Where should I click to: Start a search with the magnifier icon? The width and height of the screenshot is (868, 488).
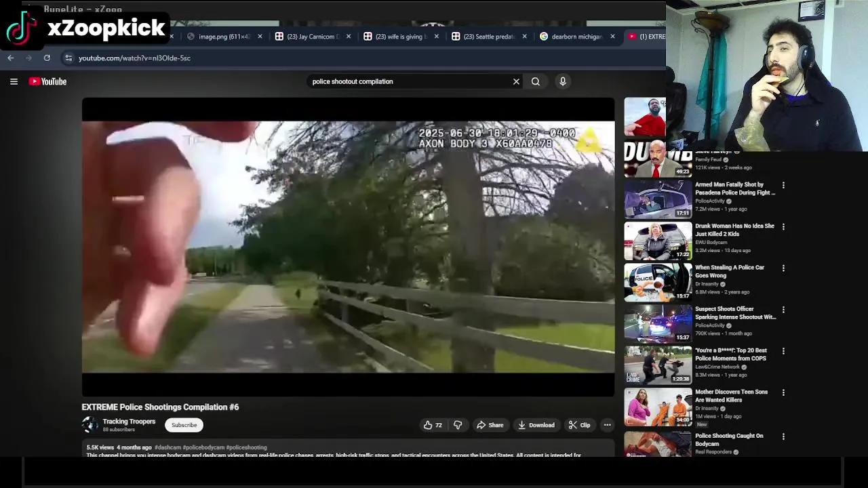tap(535, 81)
